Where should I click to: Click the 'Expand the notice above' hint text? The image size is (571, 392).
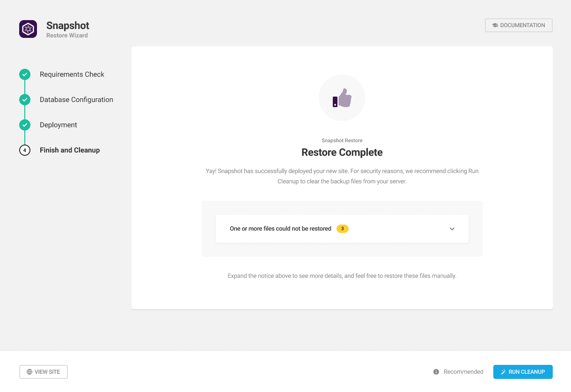pyautogui.click(x=342, y=276)
